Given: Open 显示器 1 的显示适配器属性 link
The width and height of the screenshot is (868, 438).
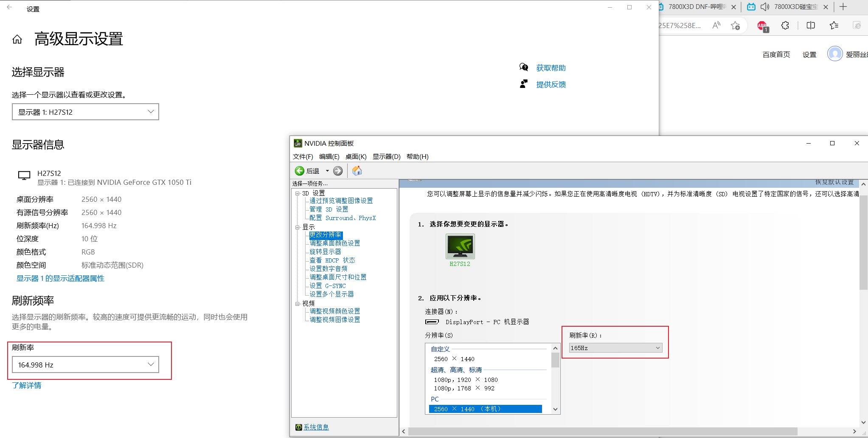Looking at the screenshot, I should point(60,278).
